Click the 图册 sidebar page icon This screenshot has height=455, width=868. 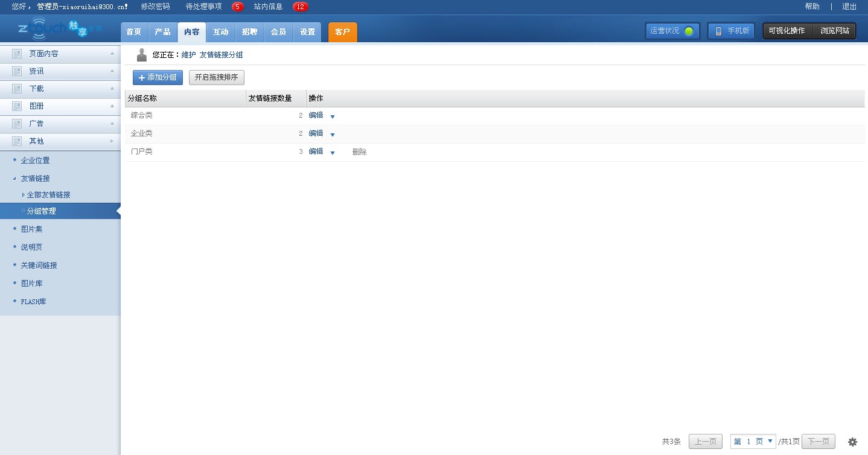pyautogui.click(x=17, y=106)
